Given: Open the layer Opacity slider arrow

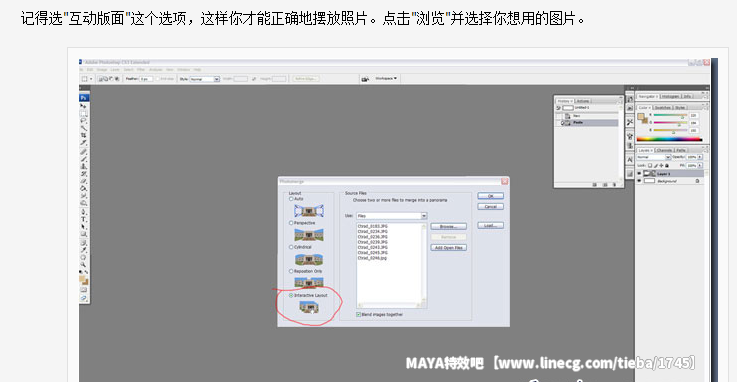Looking at the screenshot, I should click(x=700, y=157).
